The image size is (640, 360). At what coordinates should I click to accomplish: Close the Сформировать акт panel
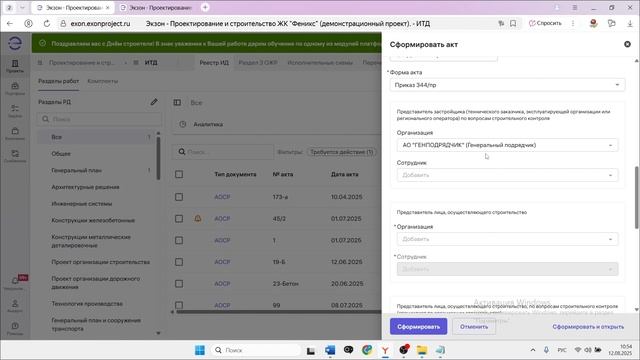[627, 44]
